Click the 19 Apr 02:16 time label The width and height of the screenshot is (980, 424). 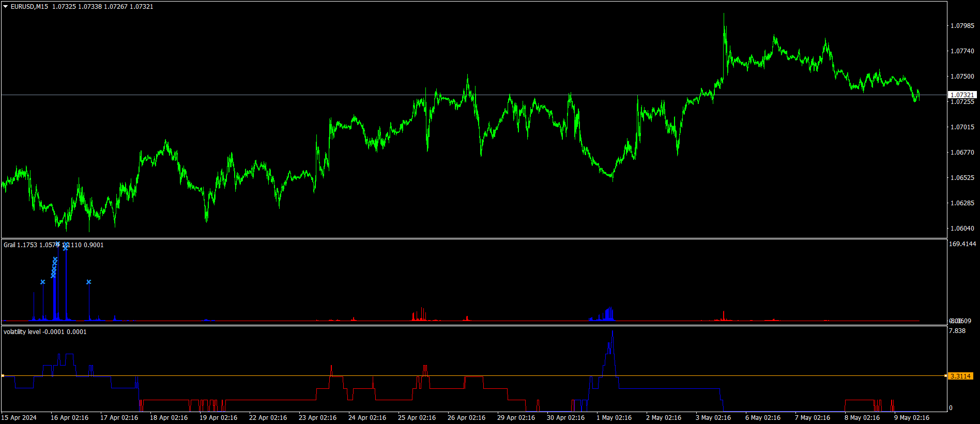click(219, 418)
